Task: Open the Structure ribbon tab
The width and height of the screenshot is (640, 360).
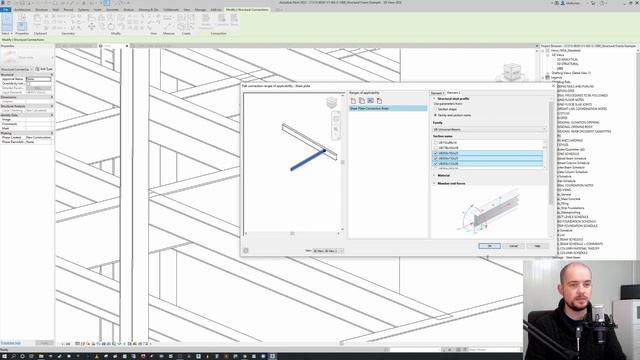Action: (42, 9)
